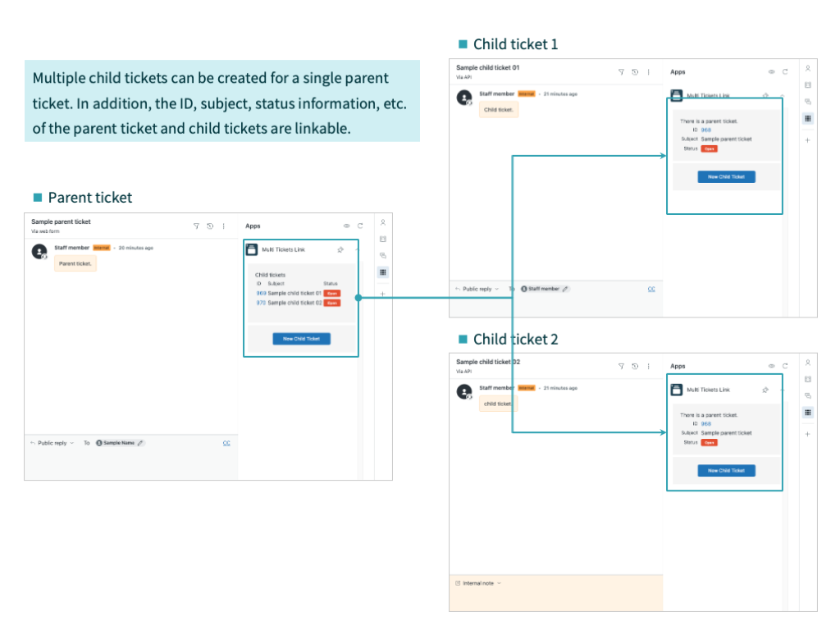The width and height of the screenshot is (840, 630).
Task: Pin Multi Tickets Link app in the parent ticket
Action: point(340,249)
